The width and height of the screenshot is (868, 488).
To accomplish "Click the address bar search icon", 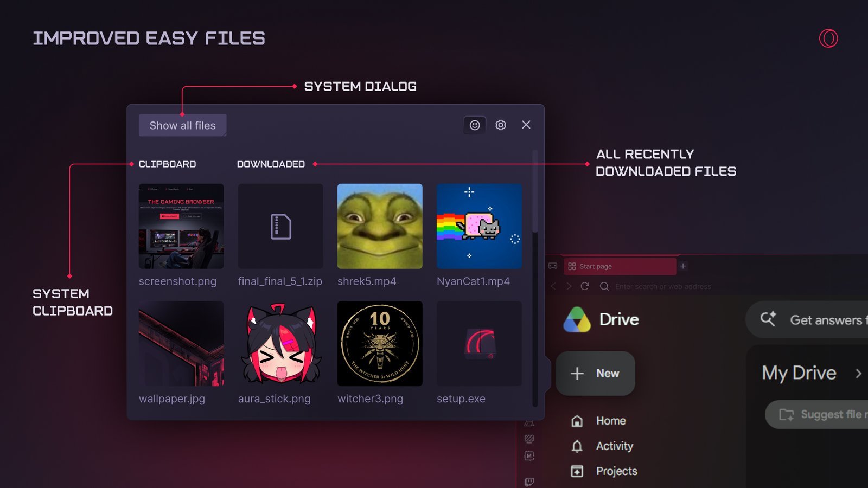I will coord(604,286).
